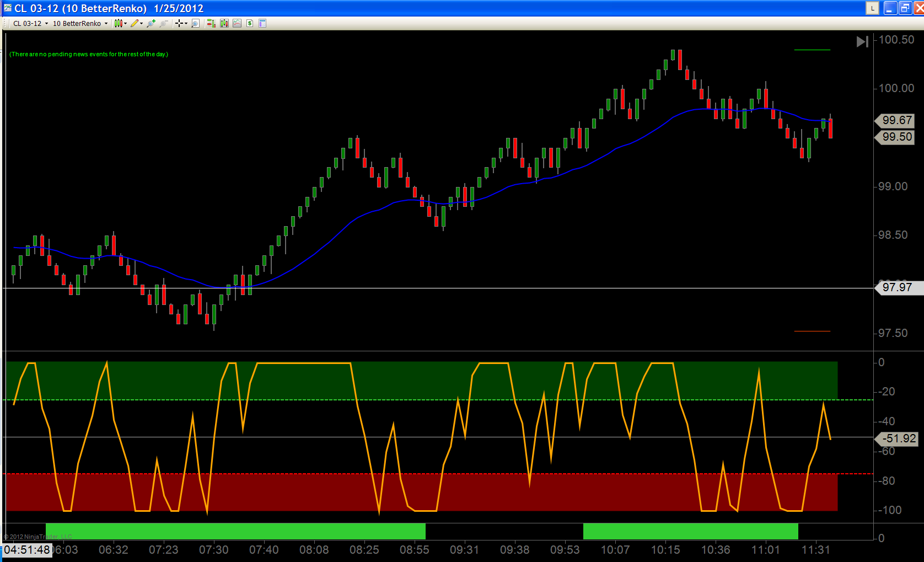The width and height of the screenshot is (924, 562).
Task: Click the NinjaTrader window icon in title bar
Action: pyautogui.click(x=7, y=8)
